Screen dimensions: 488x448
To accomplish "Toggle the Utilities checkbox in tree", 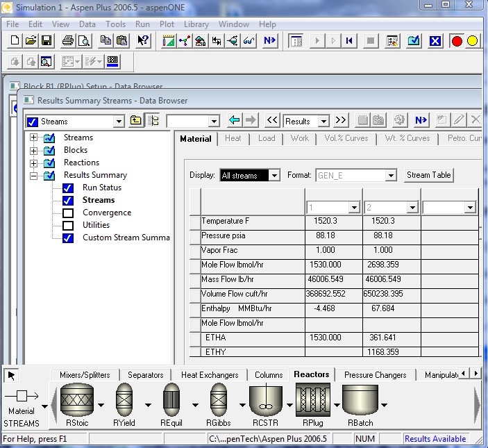I will [x=68, y=225].
